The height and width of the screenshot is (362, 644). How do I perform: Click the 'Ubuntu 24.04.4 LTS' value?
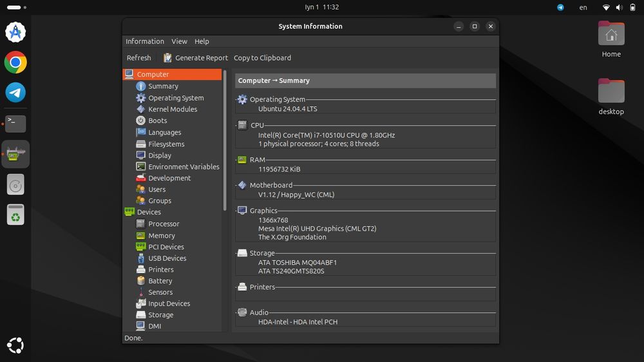point(287,109)
